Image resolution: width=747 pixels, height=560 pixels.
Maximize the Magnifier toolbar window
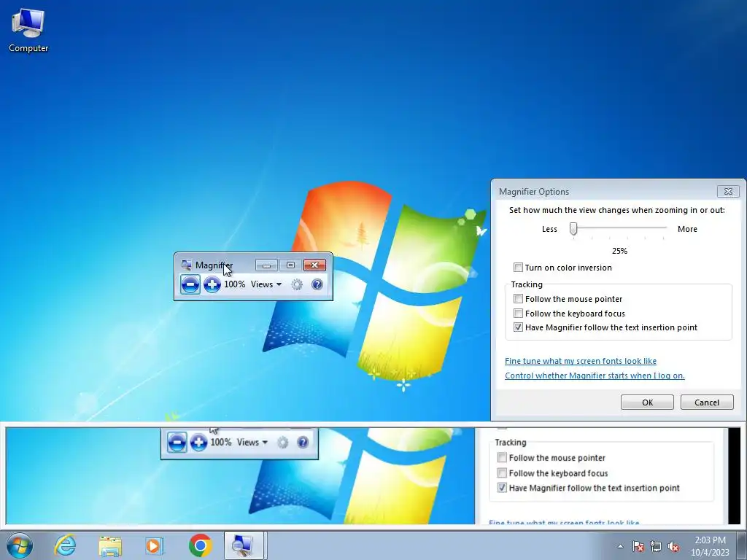[x=290, y=265]
